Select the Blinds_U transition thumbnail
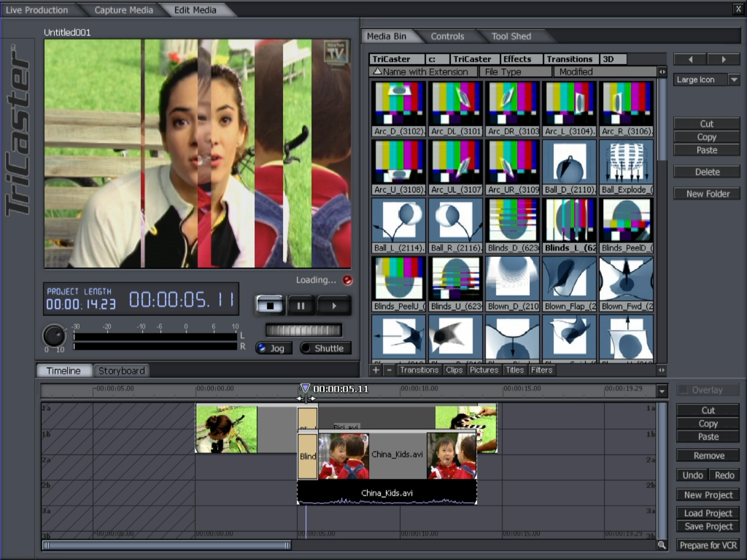The image size is (747, 560). (455, 284)
